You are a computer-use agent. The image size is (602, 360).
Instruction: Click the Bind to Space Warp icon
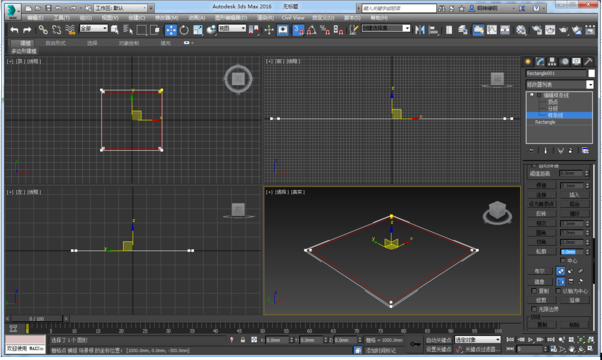tap(70, 30)
